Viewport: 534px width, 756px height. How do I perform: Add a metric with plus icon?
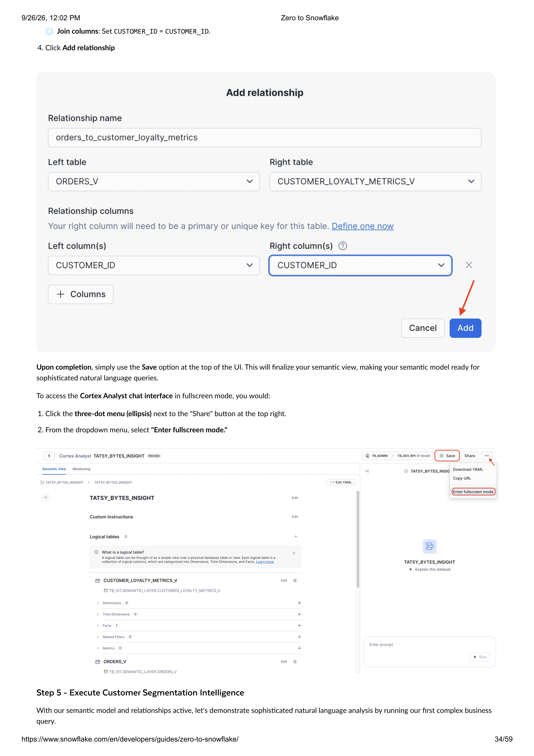[x=299, y=648]
